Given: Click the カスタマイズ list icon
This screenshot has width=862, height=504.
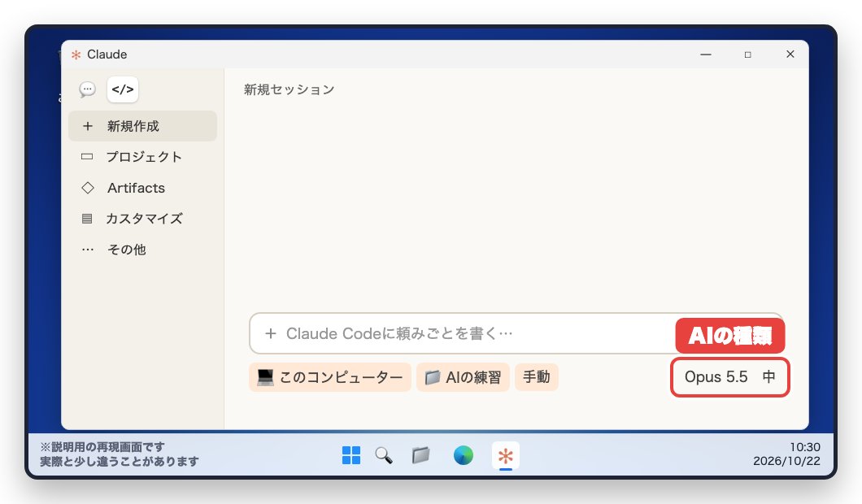Looking at the screenshot, I should 87,218.
